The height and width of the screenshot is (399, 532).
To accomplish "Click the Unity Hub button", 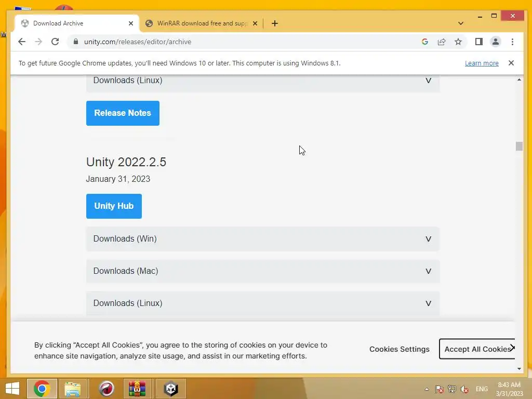I will click(114, 206).
